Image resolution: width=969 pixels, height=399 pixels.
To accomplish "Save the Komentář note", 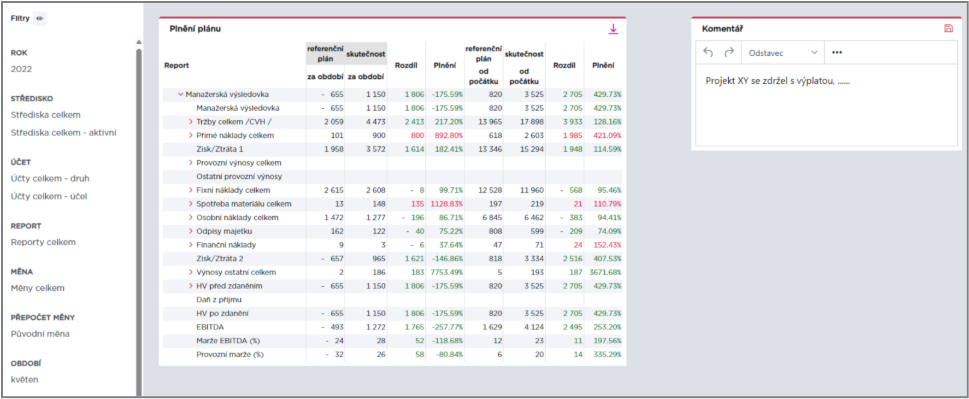I will click(x=949, y=28).
